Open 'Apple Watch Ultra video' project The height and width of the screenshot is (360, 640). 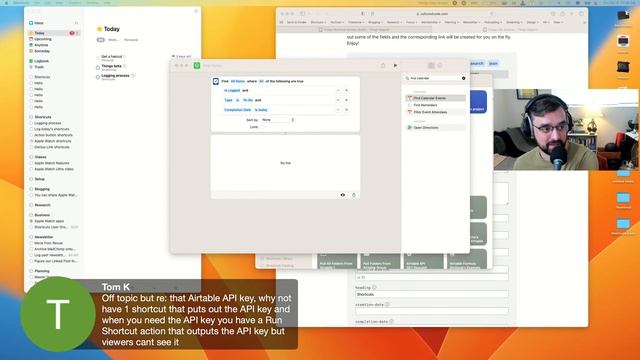pos(53,169)
